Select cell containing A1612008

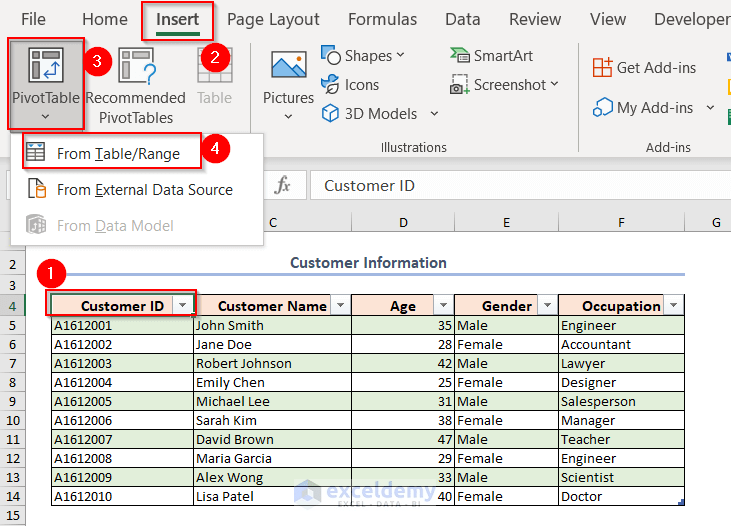(122, 458)
